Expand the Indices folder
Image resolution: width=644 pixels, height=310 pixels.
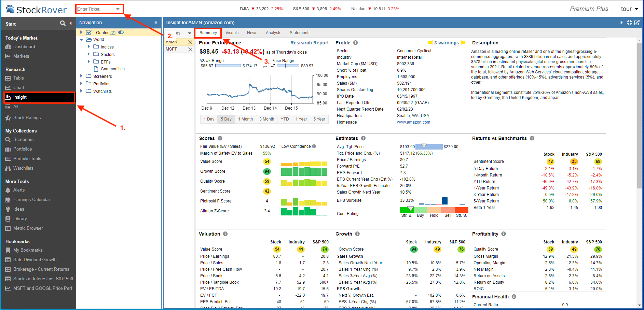[x=89, y=47]
